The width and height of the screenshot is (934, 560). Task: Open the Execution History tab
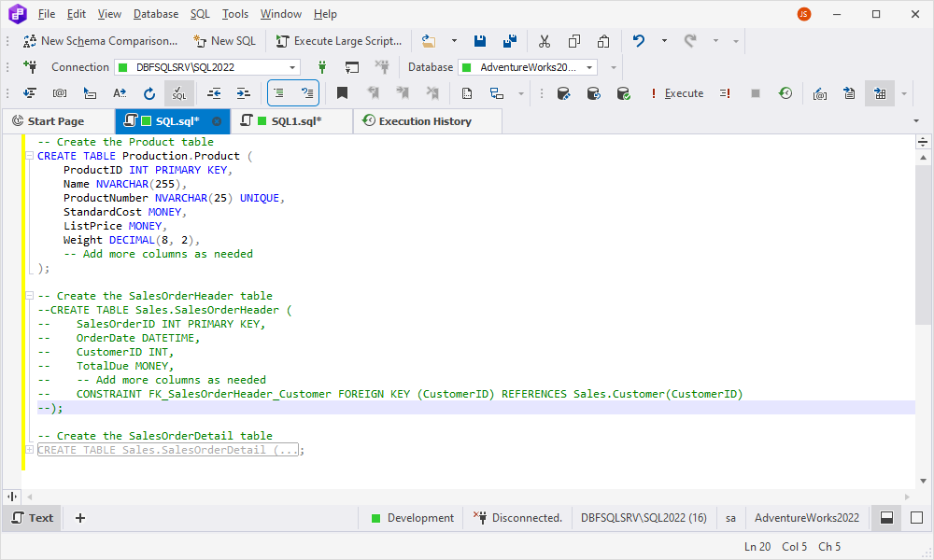[x=428, y=121]
